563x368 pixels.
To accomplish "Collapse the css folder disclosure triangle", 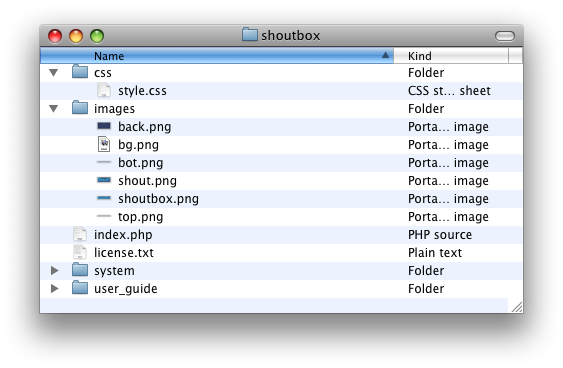I will [53, 73].
